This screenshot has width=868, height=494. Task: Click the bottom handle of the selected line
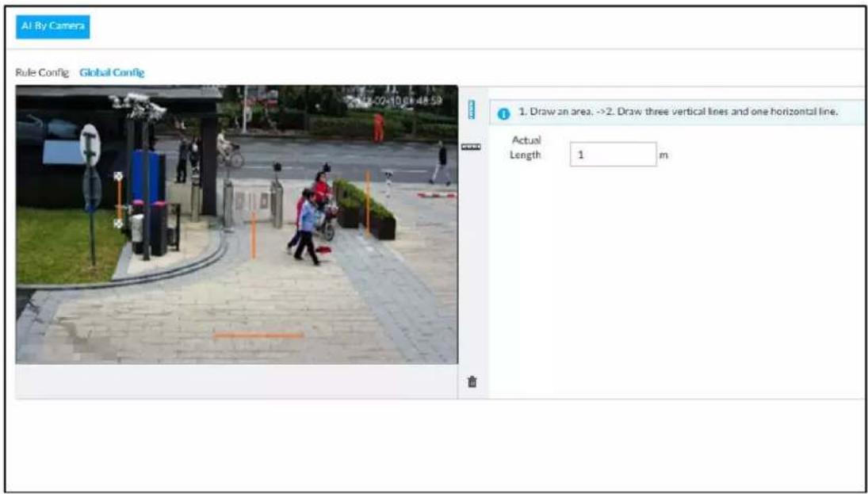pyautogui.click(x=118, y=223)
